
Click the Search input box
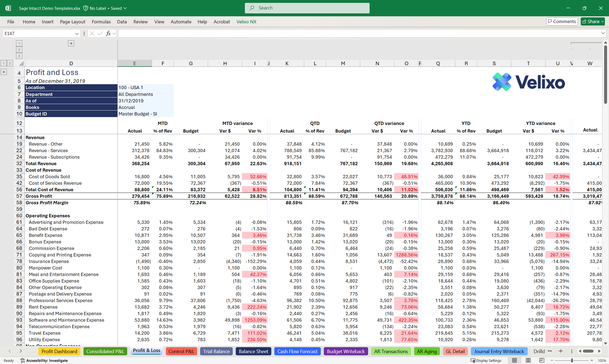[307, 8]
